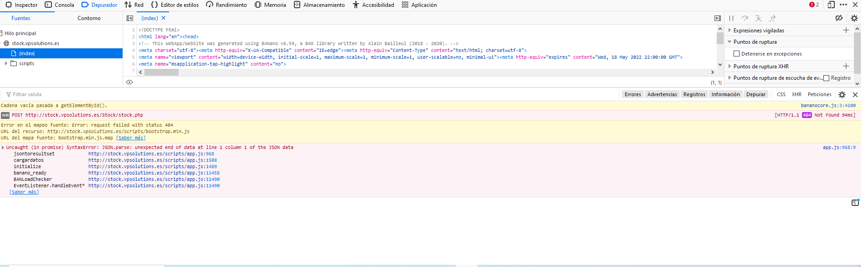
Task: Add a watch expression with plus icon
Action: 846,30
